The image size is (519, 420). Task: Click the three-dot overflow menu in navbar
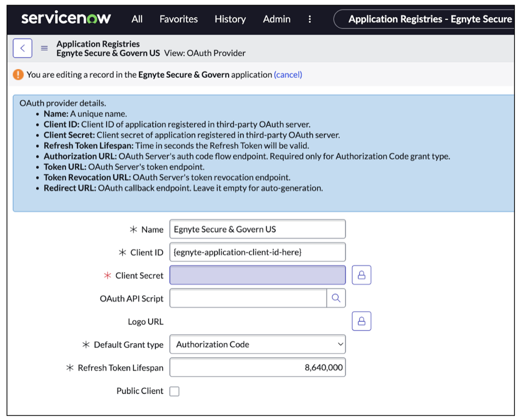click(310, 19)
